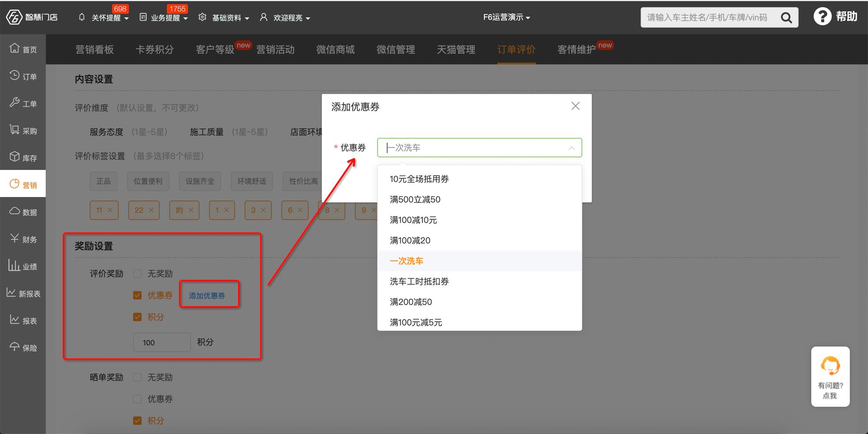The width and height of the screenshot is (868, 434).
Task: Click the 添加优惠券 link
Action: tap(207, 296)
